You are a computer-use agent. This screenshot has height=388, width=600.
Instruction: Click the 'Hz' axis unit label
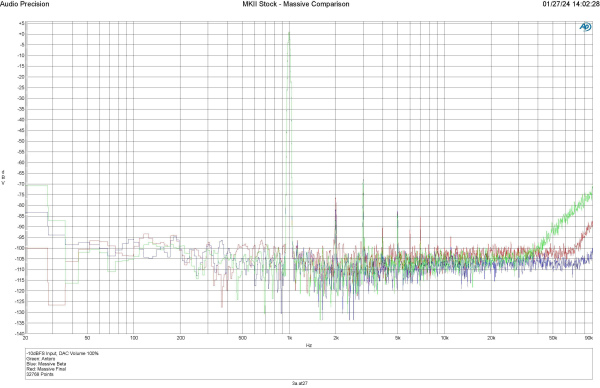click(308, 345)
